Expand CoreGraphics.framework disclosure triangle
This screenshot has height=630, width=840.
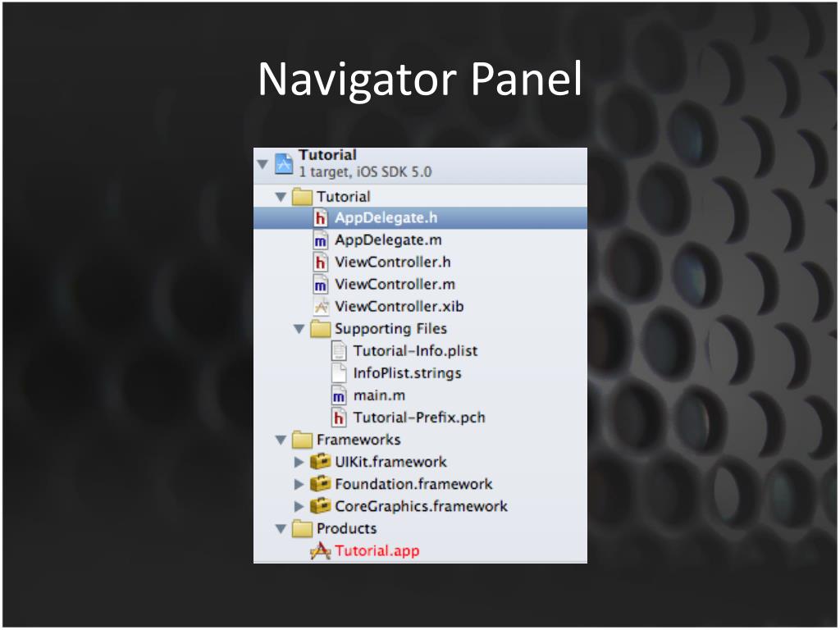(299, 506)
